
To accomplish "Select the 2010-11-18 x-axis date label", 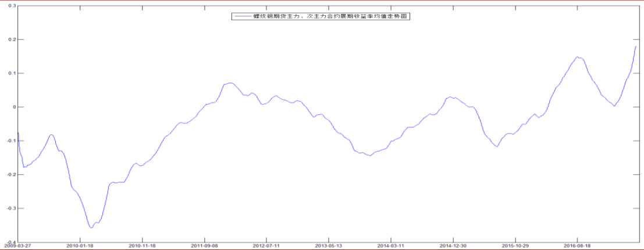I will coord(142,247).
